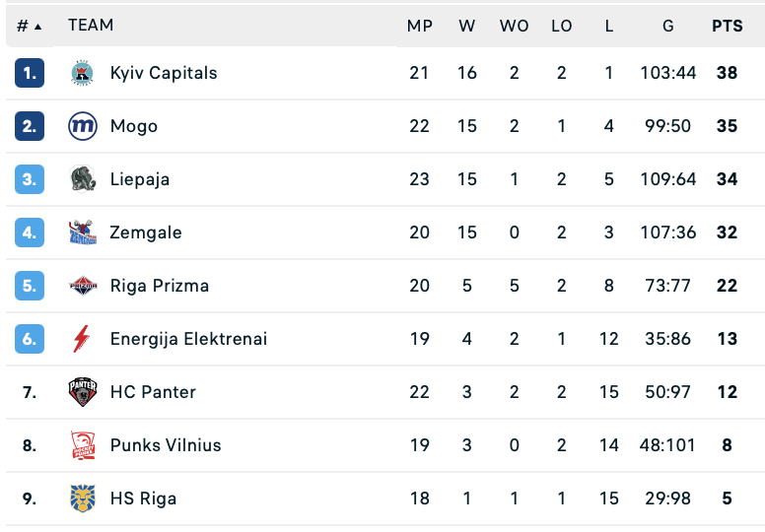This screenshot has height=532, width=765.
Task: Click the Punks Vilnius team logo
Action: 83,445
